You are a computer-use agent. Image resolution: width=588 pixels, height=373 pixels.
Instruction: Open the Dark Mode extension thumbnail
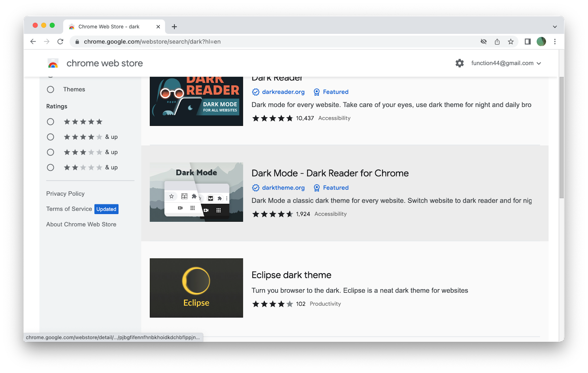pos(196,192)
